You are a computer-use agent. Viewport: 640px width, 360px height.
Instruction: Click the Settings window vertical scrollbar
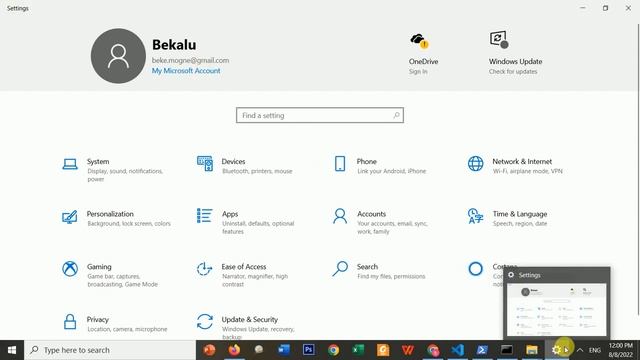coord(638,169)
